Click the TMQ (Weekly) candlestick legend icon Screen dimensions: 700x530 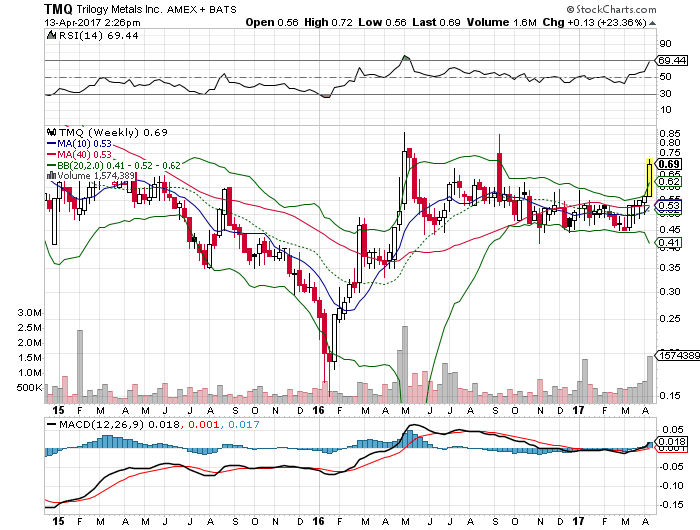(51, 131)
